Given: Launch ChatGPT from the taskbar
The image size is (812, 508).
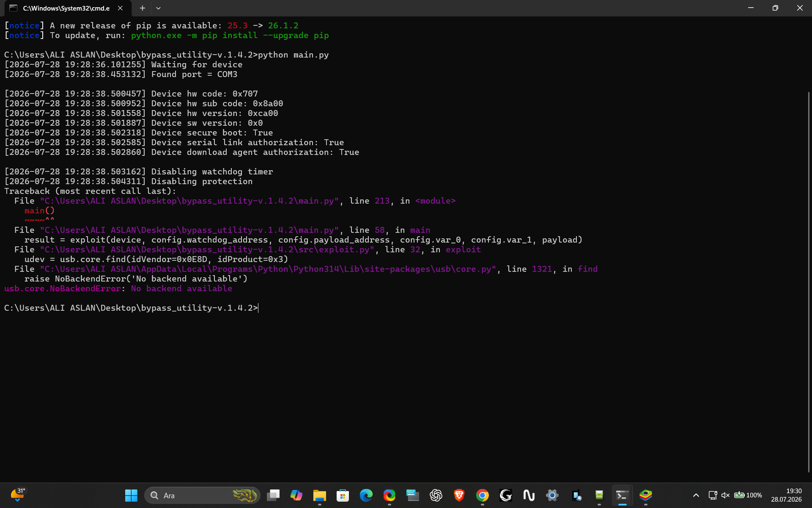Looking at the screenshot, I should tap(436, 495).
